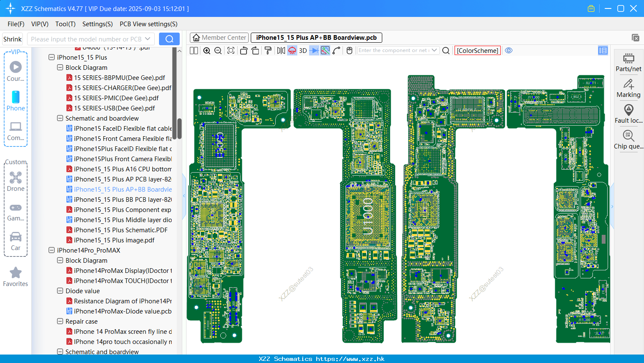Screen dimensions: 644x363
Task: Fit the board to the window
Action: (231, 50)
